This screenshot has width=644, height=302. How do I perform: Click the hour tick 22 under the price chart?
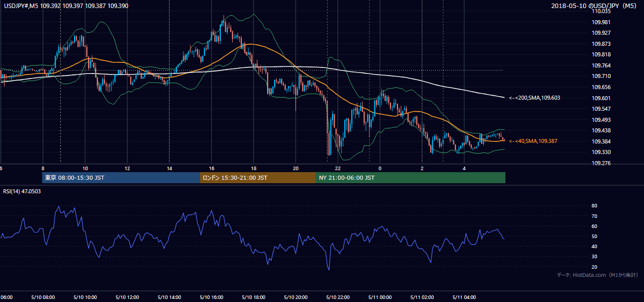click(x=338, y=169)
